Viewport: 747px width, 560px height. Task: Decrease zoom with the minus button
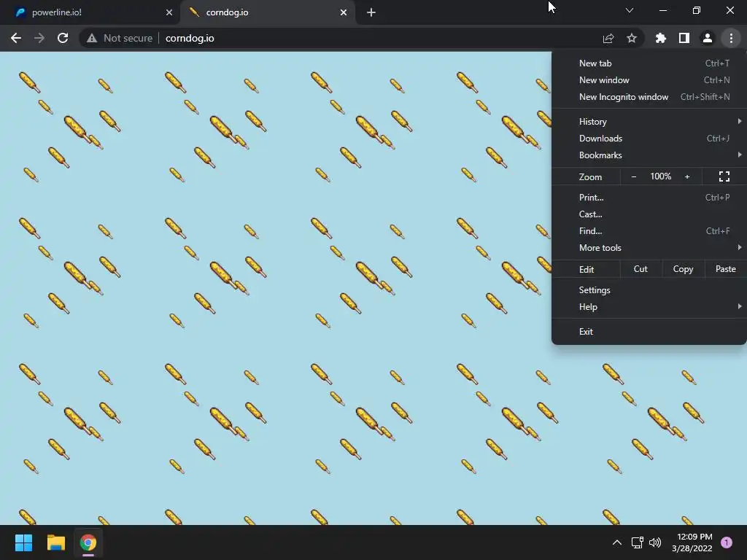(x=634, y=176)
